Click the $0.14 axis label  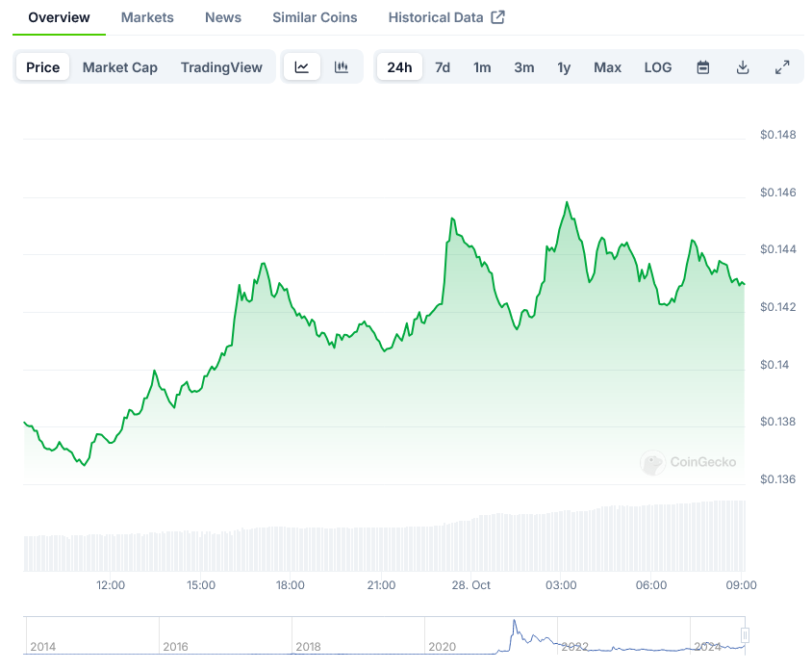coord(774,365)
